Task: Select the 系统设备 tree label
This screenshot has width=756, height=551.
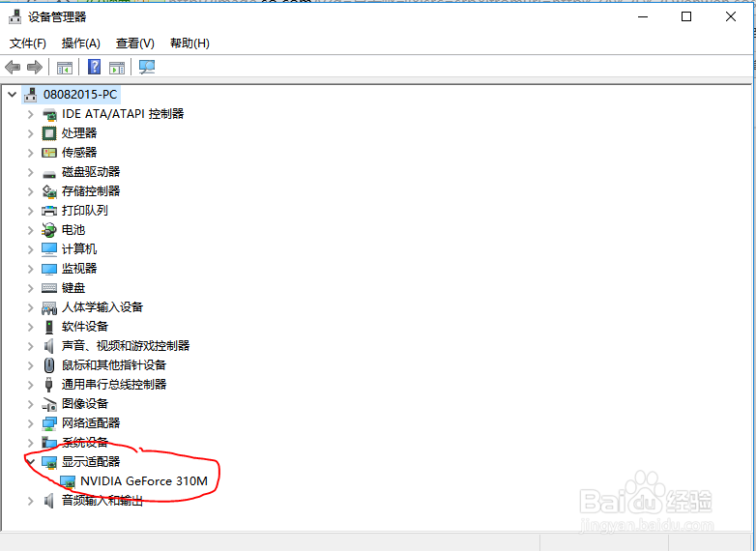Action: 85,443
